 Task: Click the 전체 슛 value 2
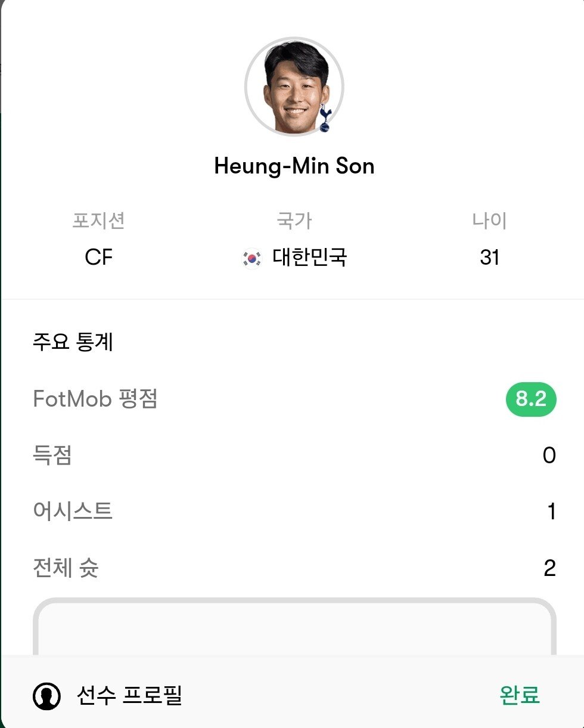point(549,568)
